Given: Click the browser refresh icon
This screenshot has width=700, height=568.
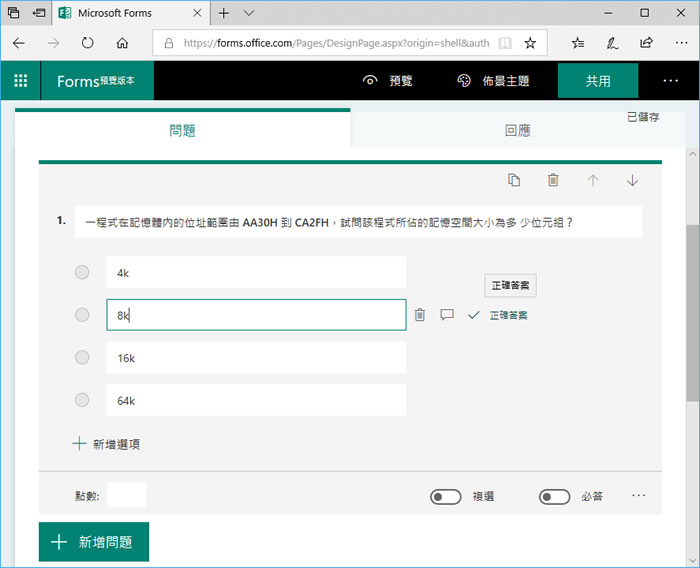Looking at the screenshot, I should click(x=87, y=43).
